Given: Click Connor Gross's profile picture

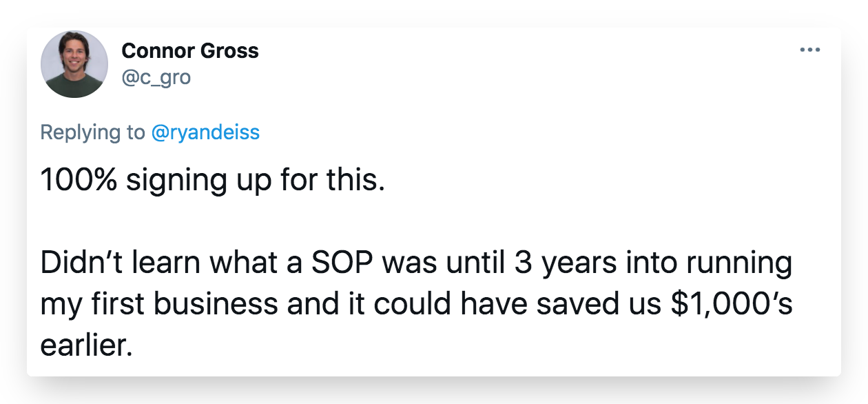Looking at the screenshot, I should point(74,64).
